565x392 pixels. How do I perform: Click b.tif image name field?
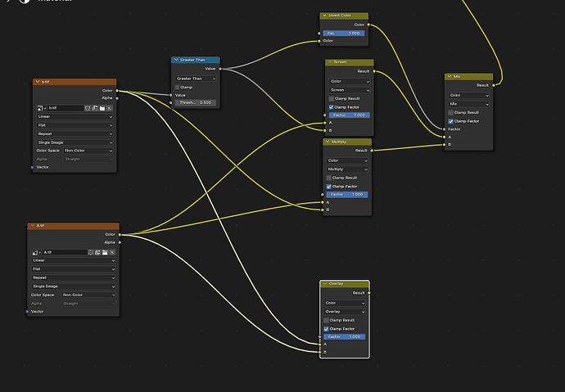66,108
